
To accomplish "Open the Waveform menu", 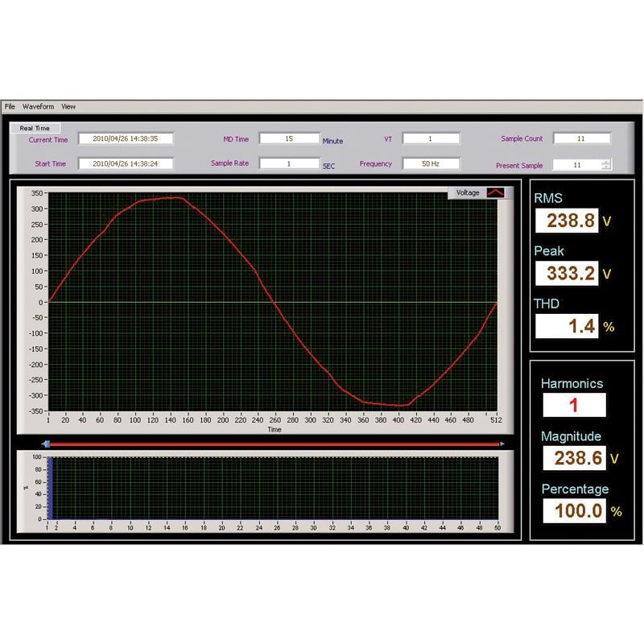I will (x=38, y=106).
